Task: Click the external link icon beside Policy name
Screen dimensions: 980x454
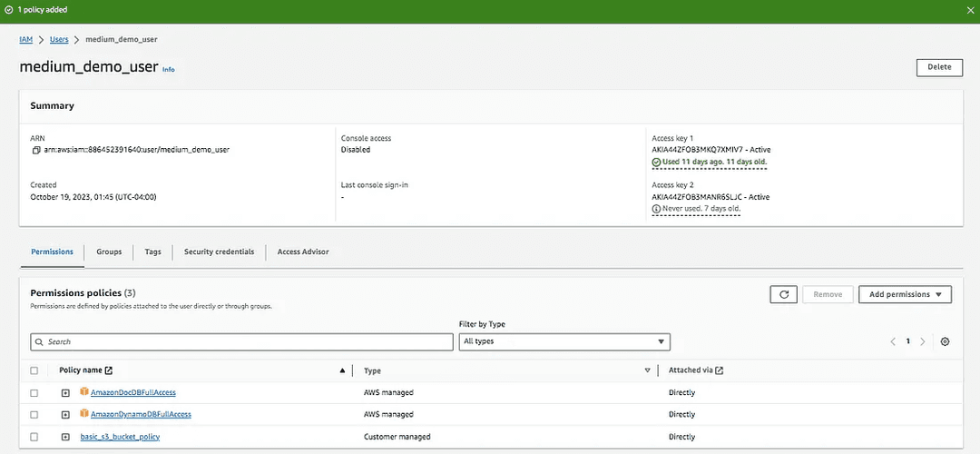Action: tap(109, 370)
